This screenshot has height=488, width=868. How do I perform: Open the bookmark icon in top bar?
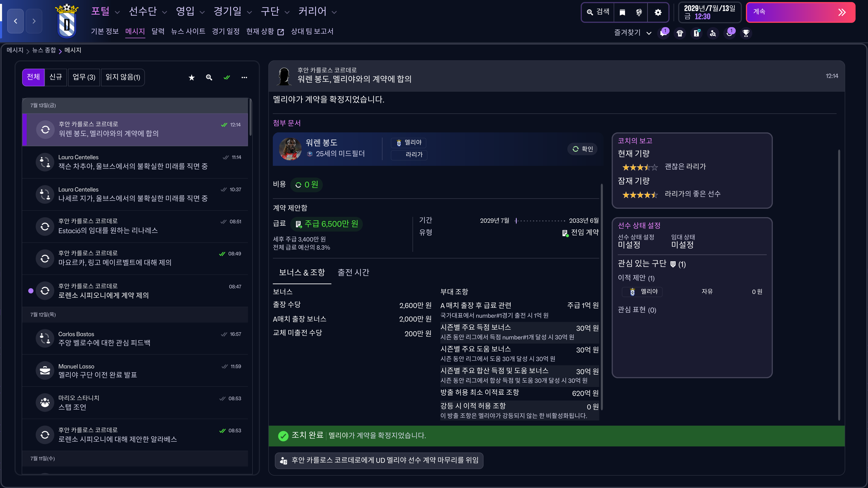(x=622, y=12)
